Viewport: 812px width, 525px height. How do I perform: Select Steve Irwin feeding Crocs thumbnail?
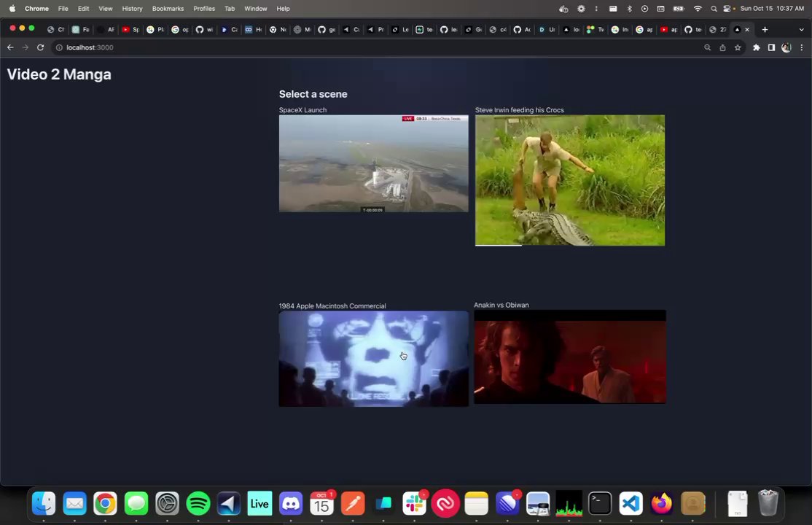click(x=570, y=180)
